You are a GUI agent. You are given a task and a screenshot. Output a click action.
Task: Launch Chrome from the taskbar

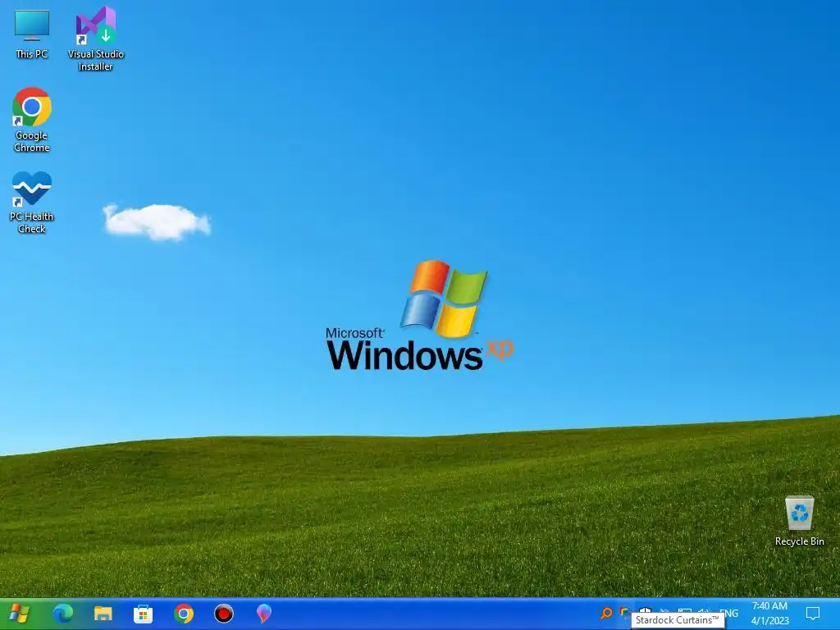pos(183,614)
